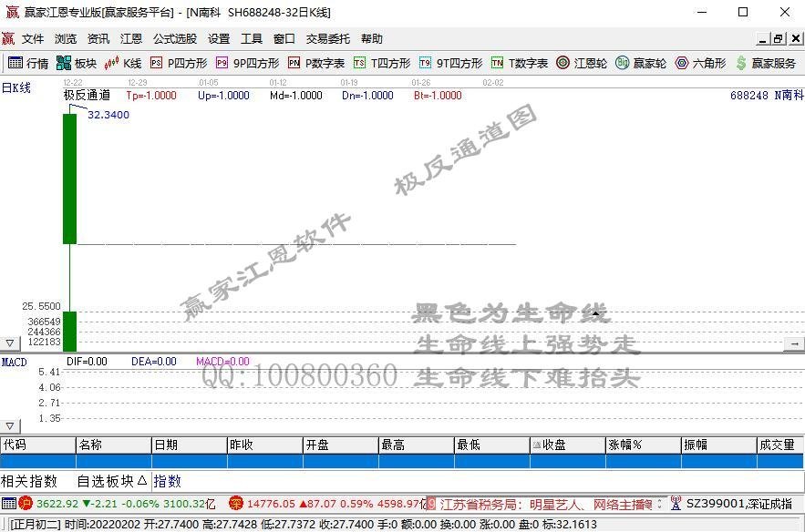Open the 资讯 menu

[x=98, y=38]
